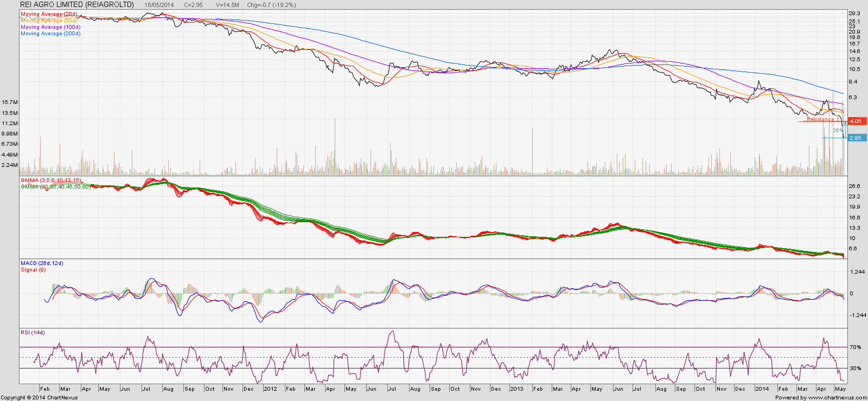Click the GMMA (3,5,8,10,12,15) indicator label
This screenshot has height=401, width=868.
(x=51, y=180)
